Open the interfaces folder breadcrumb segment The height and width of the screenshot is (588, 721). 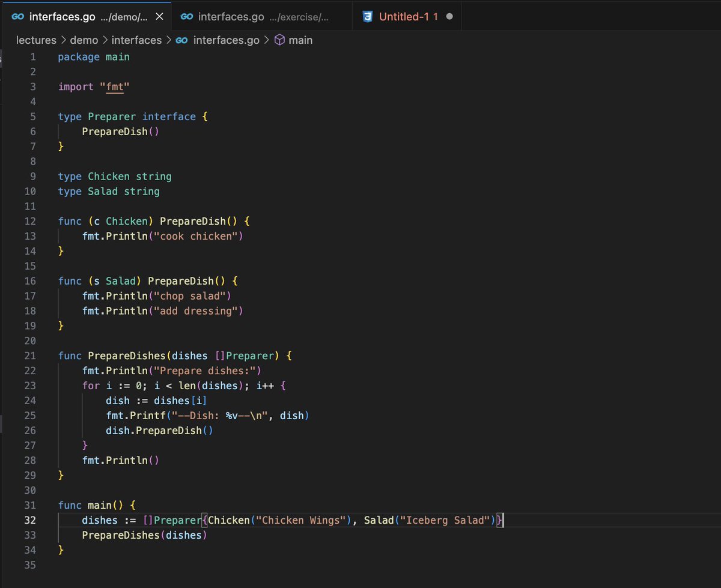coord(136,40)
